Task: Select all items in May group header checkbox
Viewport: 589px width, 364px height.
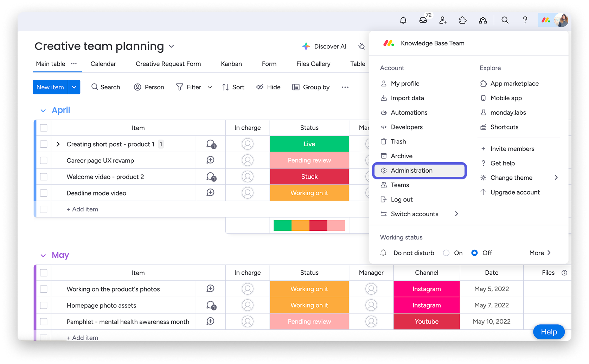Action: coord(44,273)
